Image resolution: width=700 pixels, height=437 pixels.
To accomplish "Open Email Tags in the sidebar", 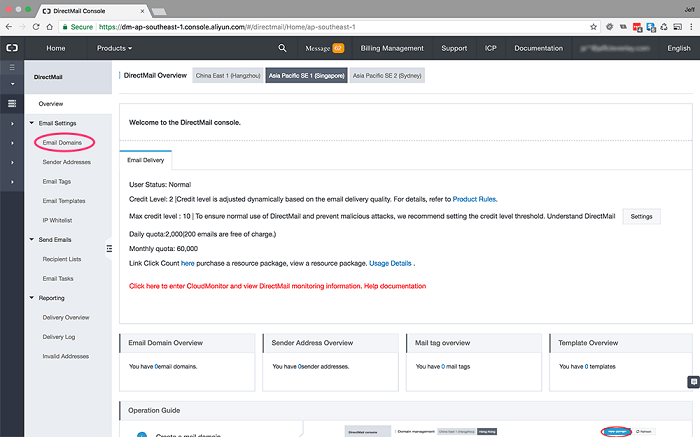I will point(57,181).
